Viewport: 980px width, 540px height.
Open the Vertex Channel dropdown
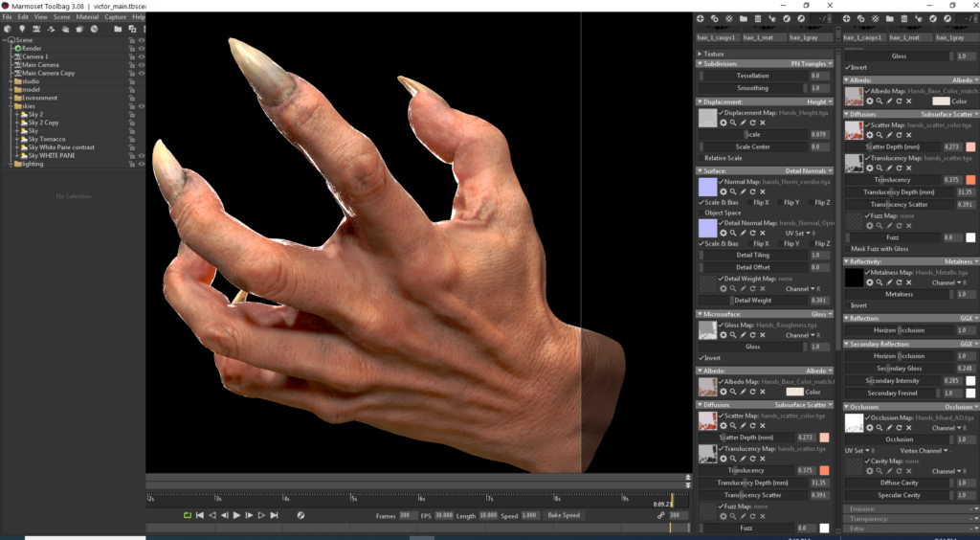(925, 451)
